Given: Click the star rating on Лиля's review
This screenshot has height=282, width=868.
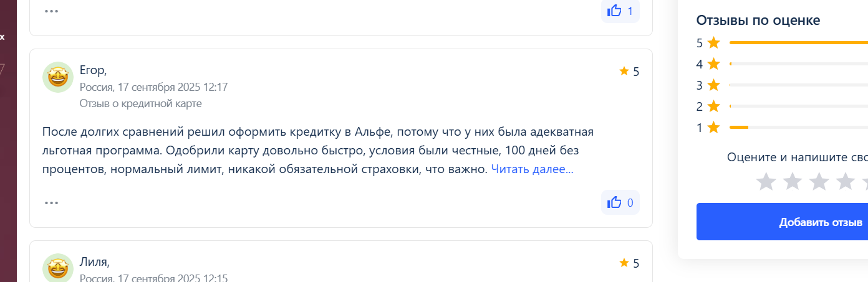Looking at the screenshot, I should tap(629, 263).
